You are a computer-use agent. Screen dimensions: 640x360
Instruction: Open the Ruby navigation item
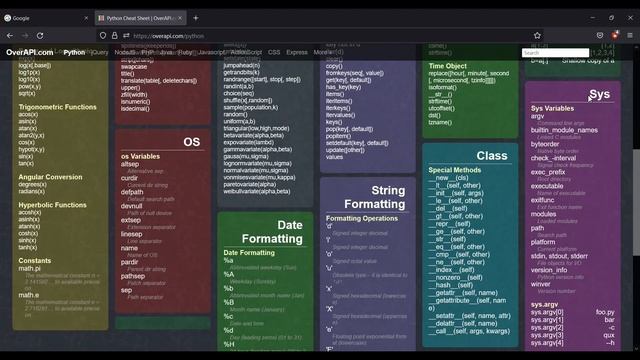[185, 52]
